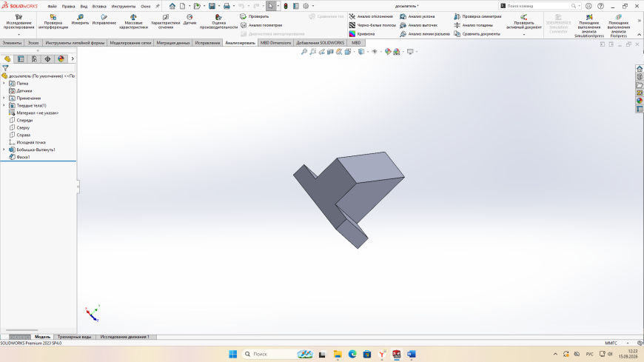Switch to Исследование движения 1 tab

tap(125, 337)
